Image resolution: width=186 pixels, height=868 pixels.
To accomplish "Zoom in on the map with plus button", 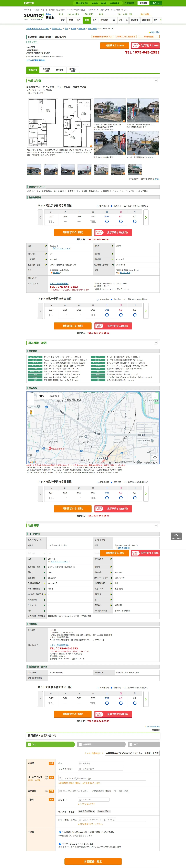I will 31,396.
